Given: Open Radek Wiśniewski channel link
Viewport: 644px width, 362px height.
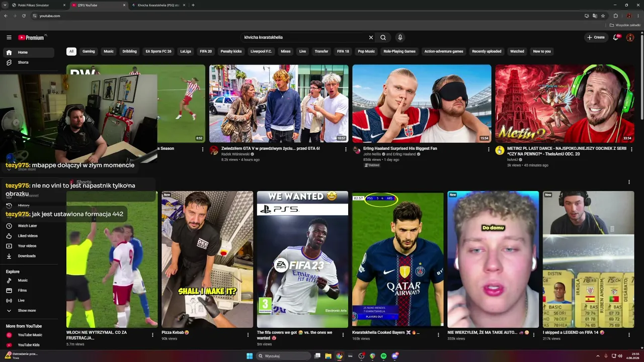Looking at the screenshot, I should [x=235, y=154].
